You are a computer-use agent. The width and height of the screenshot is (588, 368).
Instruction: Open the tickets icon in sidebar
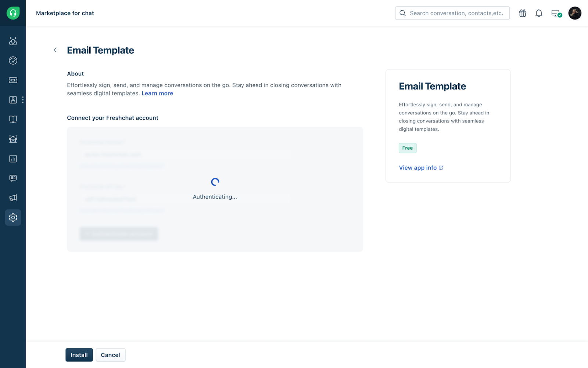[x=13, y=80]
